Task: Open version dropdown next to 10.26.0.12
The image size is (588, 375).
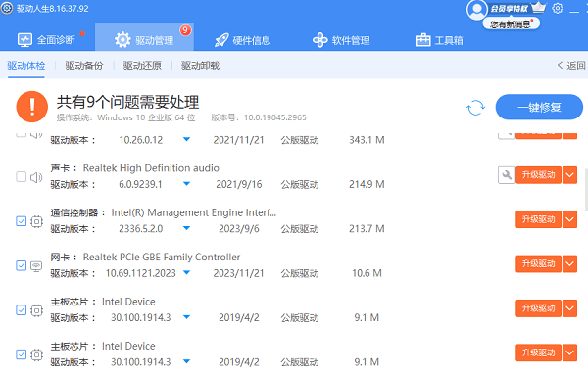Action: click(186, 140)
